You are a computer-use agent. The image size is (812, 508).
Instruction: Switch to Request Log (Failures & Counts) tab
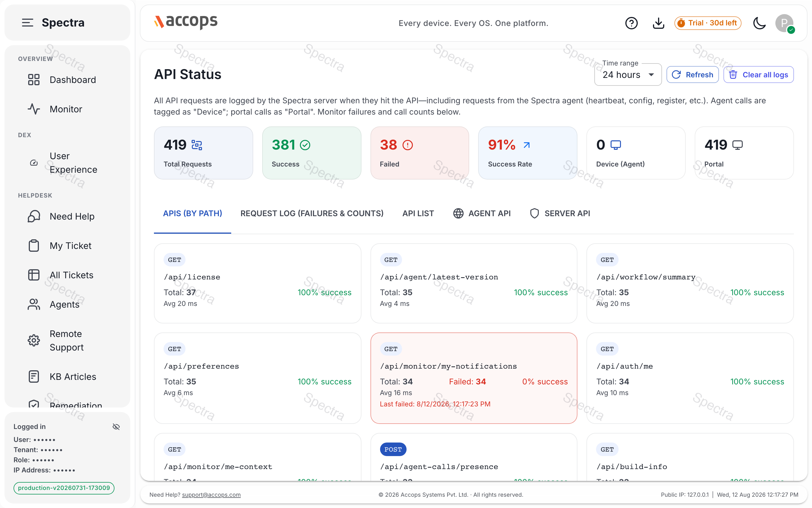[x=312, y=213]
